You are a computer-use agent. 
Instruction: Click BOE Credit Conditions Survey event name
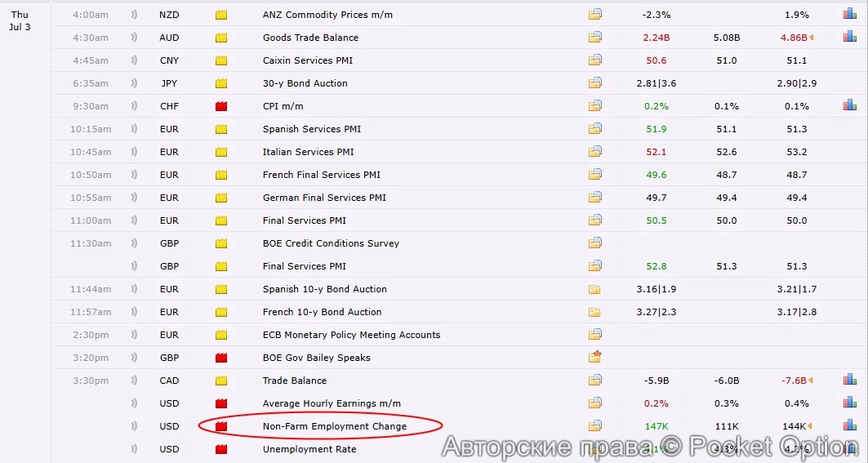[331, 243]
